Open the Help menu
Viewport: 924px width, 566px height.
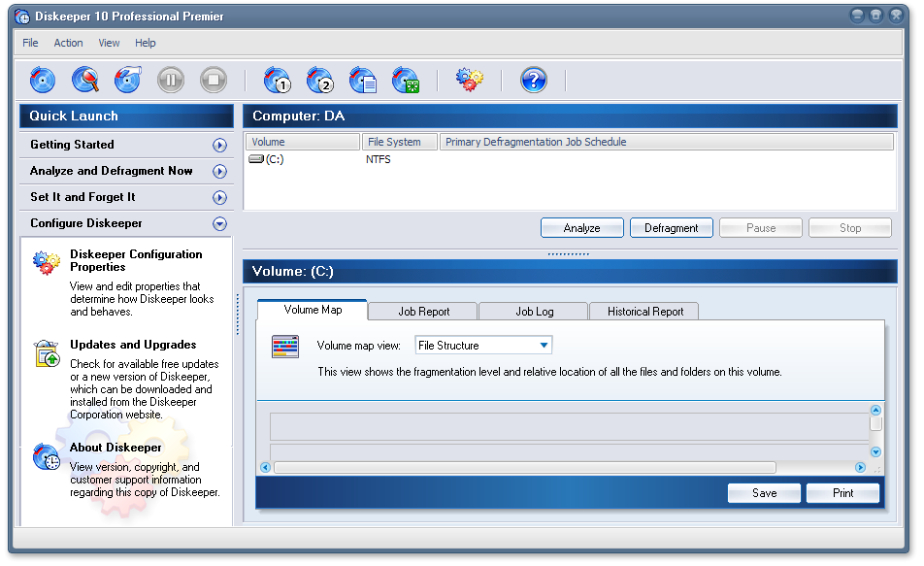145,43
